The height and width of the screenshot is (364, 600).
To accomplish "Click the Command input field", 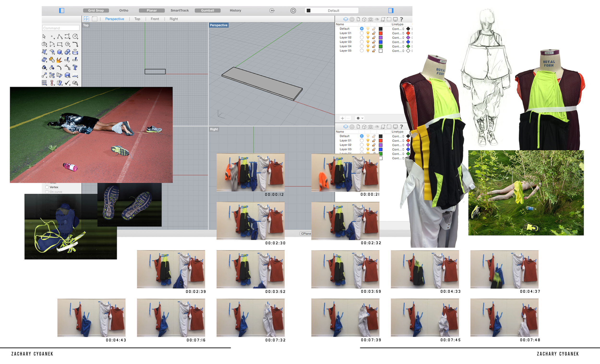I will [x=61, y=28].
